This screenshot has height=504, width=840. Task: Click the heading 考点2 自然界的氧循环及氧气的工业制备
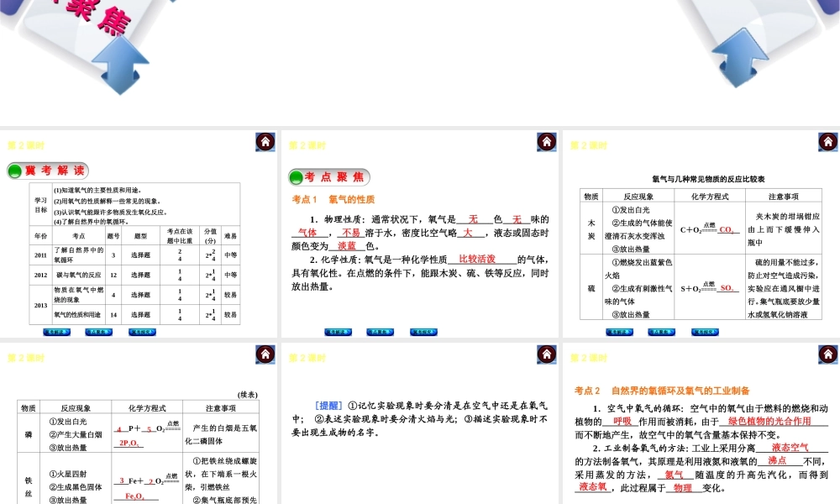(662, 391)
